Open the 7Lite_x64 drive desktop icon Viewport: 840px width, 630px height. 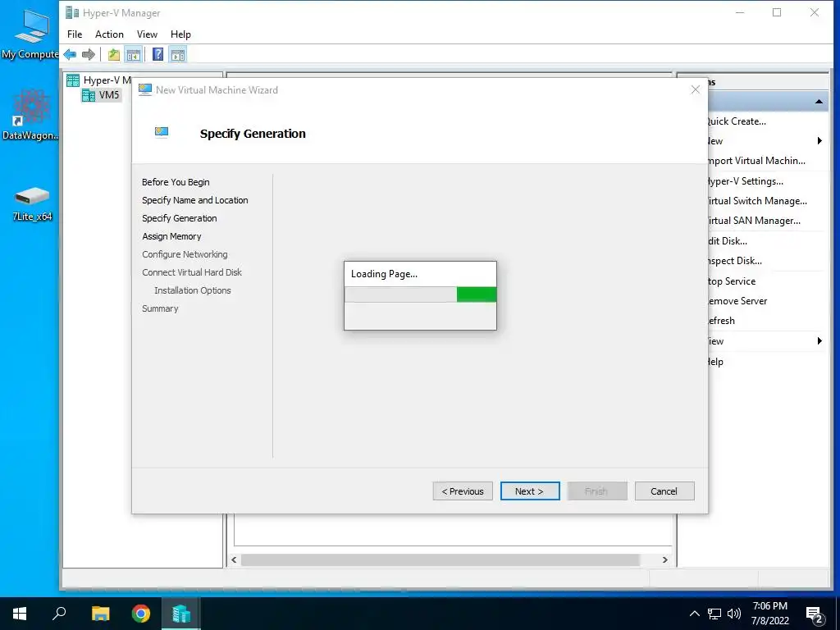(x=32, y=203)
